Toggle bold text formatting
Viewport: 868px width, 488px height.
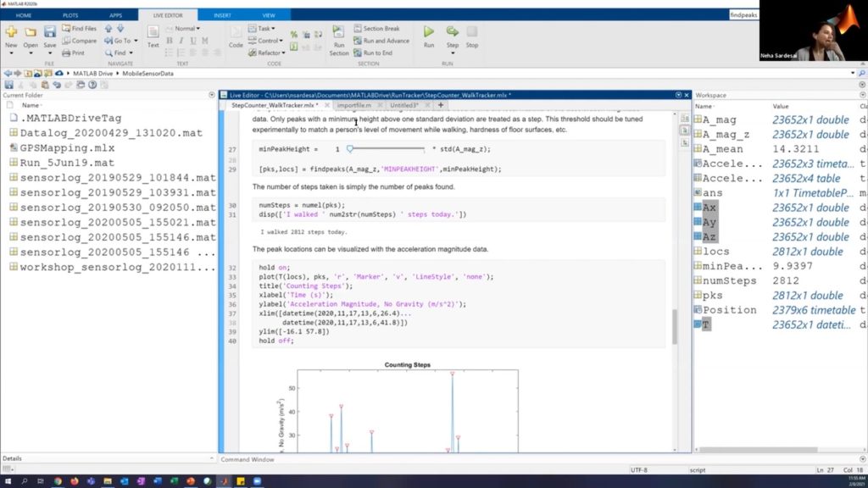tap(170, 41)
